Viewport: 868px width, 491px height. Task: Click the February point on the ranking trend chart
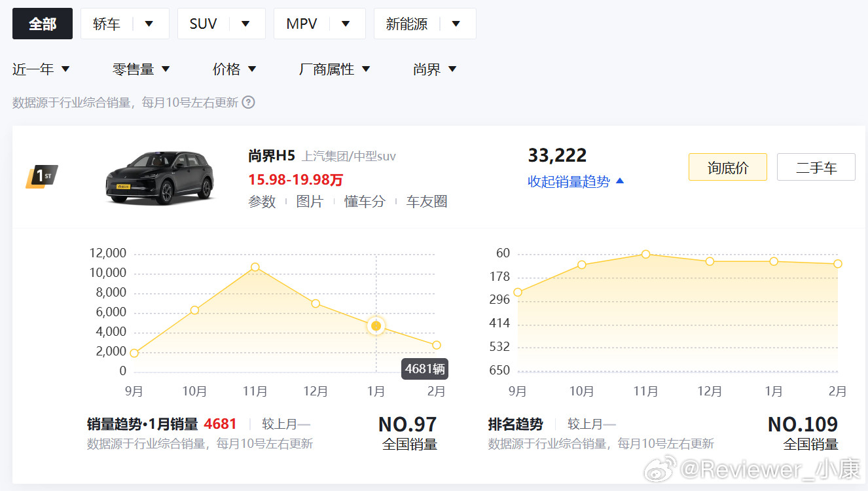[x=838, y=263]
